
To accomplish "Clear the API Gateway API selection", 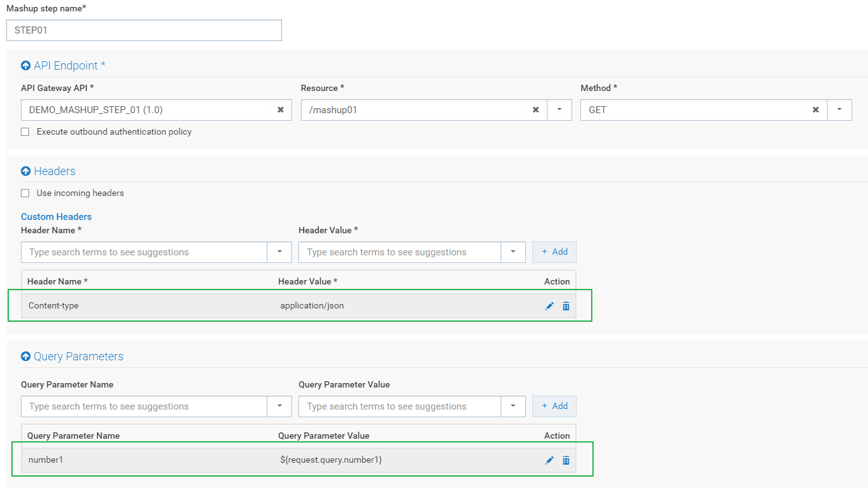I will (281, 110).
